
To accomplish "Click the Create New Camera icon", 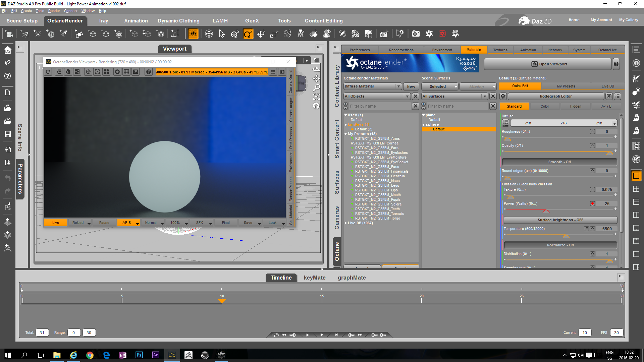I will (x=8, y=34).
